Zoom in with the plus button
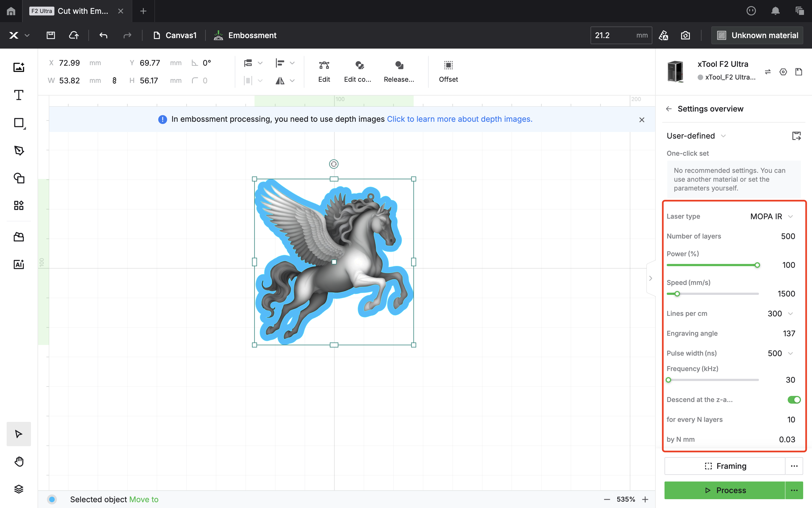The image size is (812, 508). point(645,499)
